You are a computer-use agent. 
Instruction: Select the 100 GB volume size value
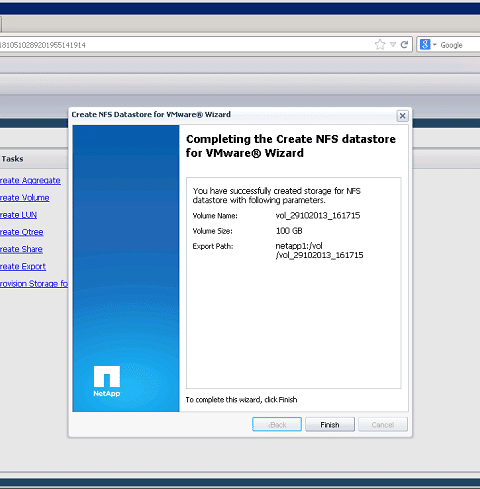[x=289, y=231]
